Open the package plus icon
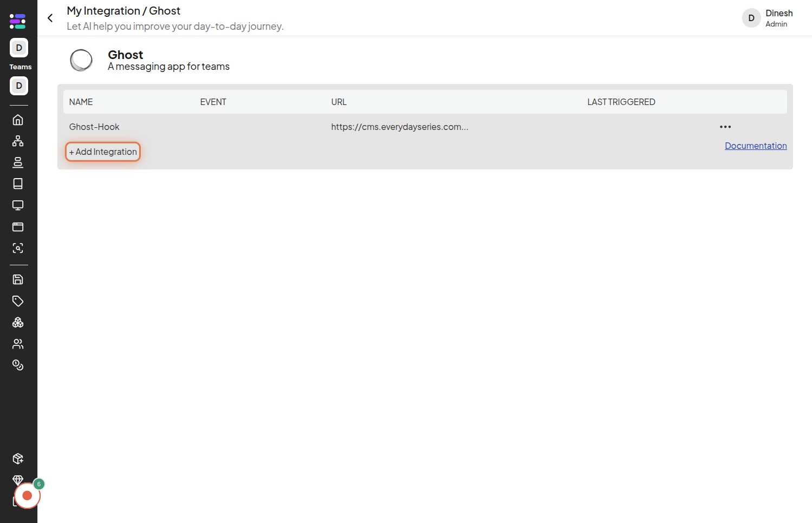 pos(18,459)
